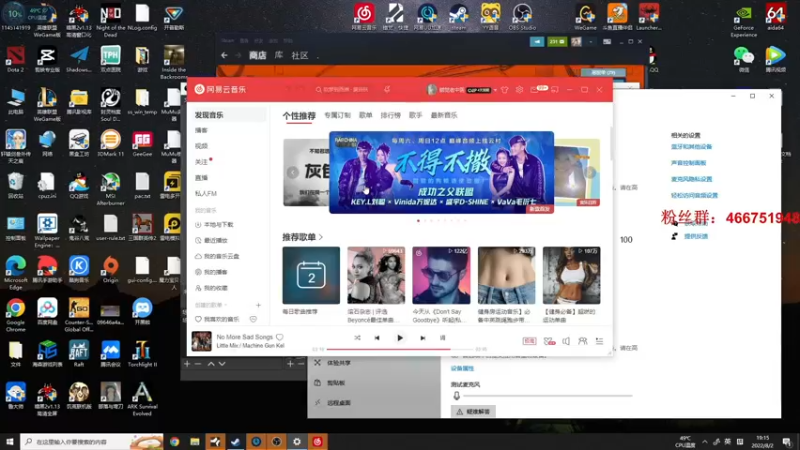Click 设备属性 link in Settings window
This screenshot has width=800, height=450.
[x=462, y=368]
